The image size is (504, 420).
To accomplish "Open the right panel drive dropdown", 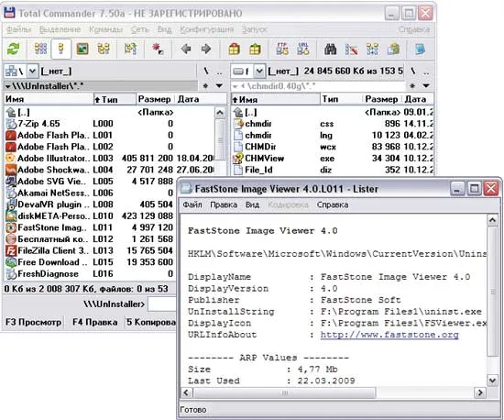I will (x=259, y=72).
